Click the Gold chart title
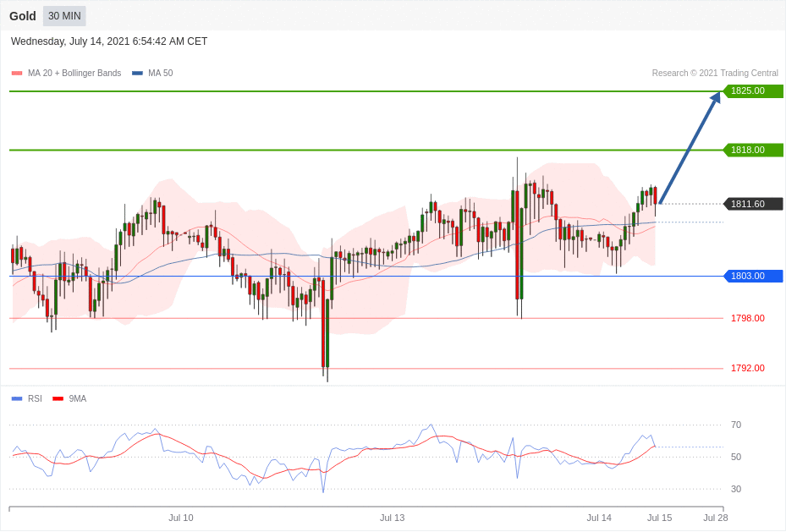This screenshot has height=532, width=786. pyautogui.click(x=23, y=16)
